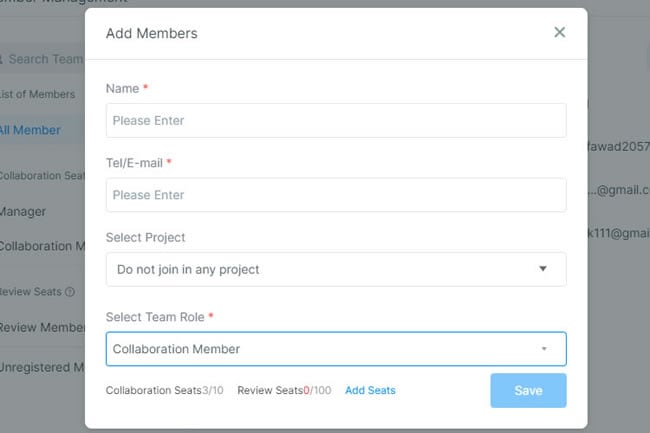The image size is (650, 433).
Task: Click the Select Project label
Action: [x=146, y=237]
